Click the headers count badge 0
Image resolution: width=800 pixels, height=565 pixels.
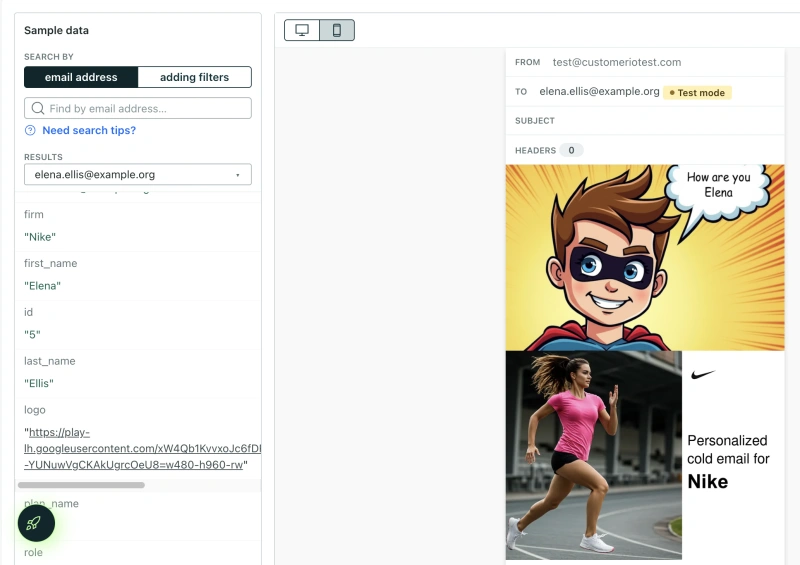(571, 150)
